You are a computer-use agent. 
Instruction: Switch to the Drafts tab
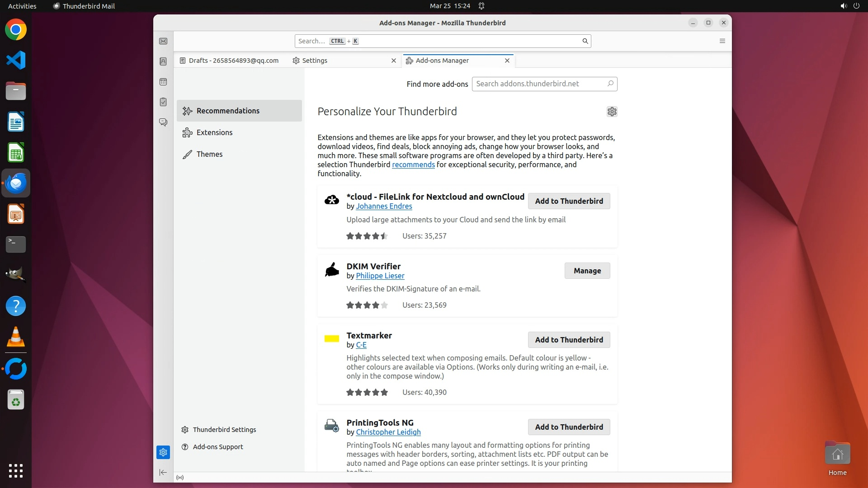[x=233, y=61]
